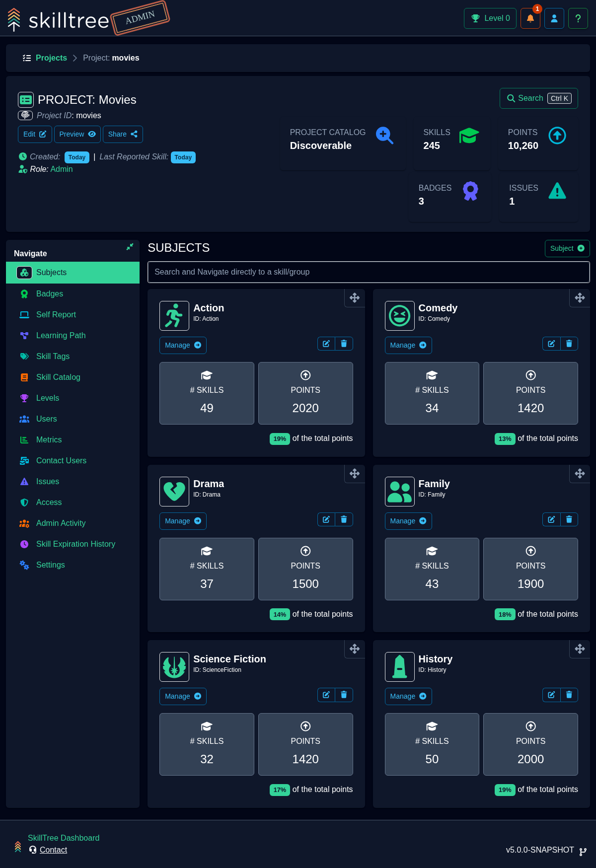Go to Projects breadcrumb
The height and width of the screenshot is (868, 596).
click(51, 58)
